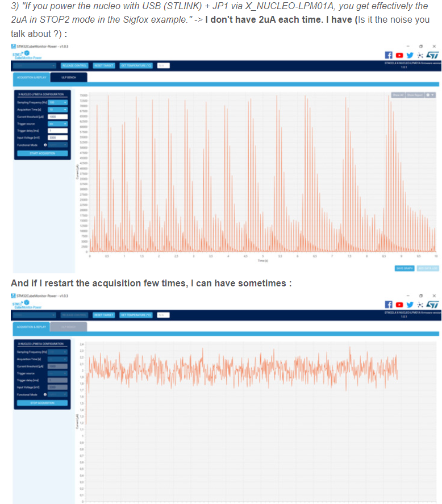
Task: Click Reset Target button in upper screenshot
Action: pyautogui.click(x=104, y=65)
